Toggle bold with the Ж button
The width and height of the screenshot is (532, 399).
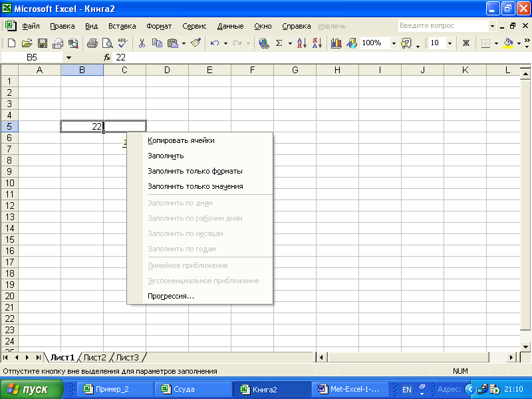[x=466, y=43]
